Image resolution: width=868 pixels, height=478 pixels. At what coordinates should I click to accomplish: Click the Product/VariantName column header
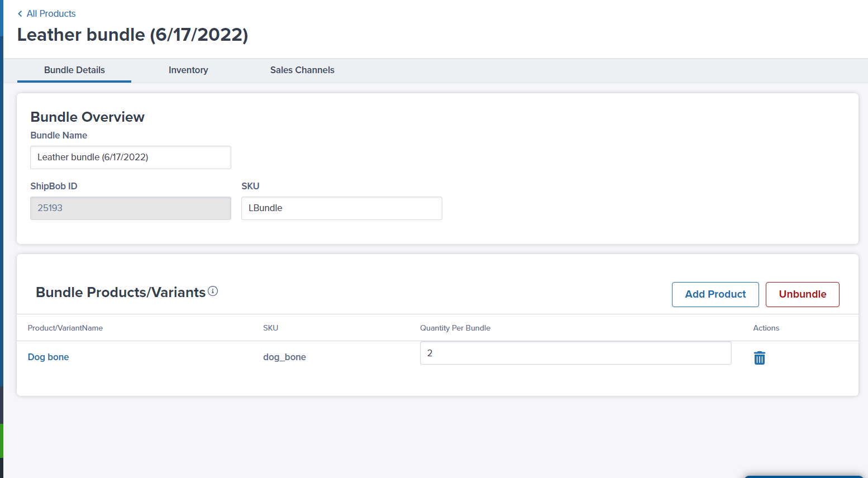pos(65,328)
